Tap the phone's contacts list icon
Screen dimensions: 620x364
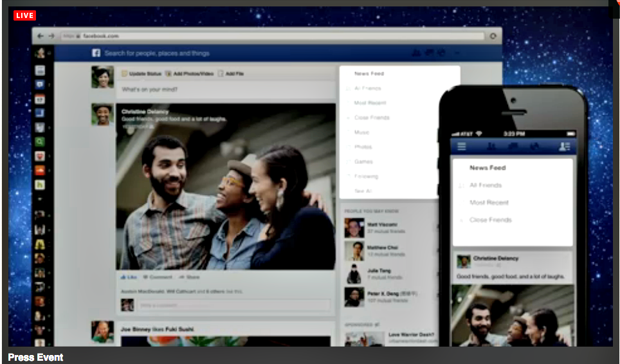click(x=564, y=147)
